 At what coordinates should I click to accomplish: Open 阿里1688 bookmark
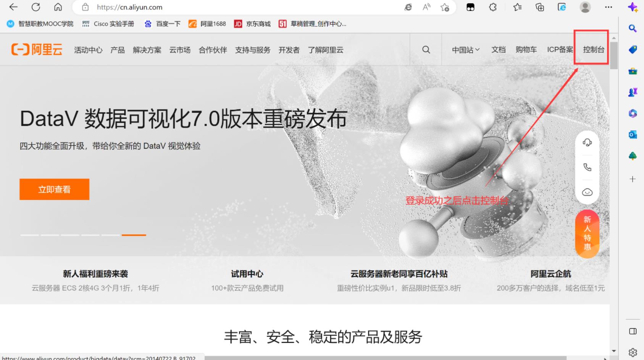207,24
